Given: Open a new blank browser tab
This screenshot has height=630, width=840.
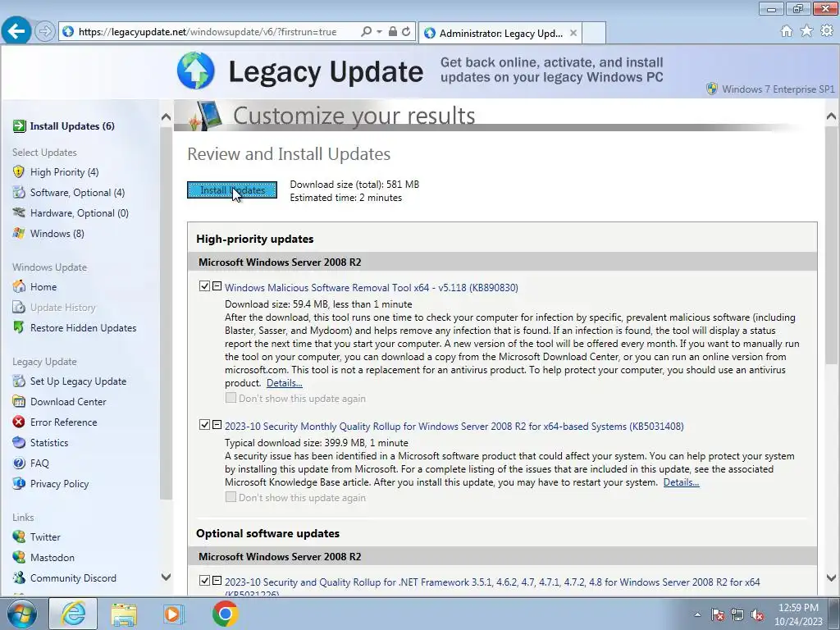Looking at the screenshot, I should [594, 33].
